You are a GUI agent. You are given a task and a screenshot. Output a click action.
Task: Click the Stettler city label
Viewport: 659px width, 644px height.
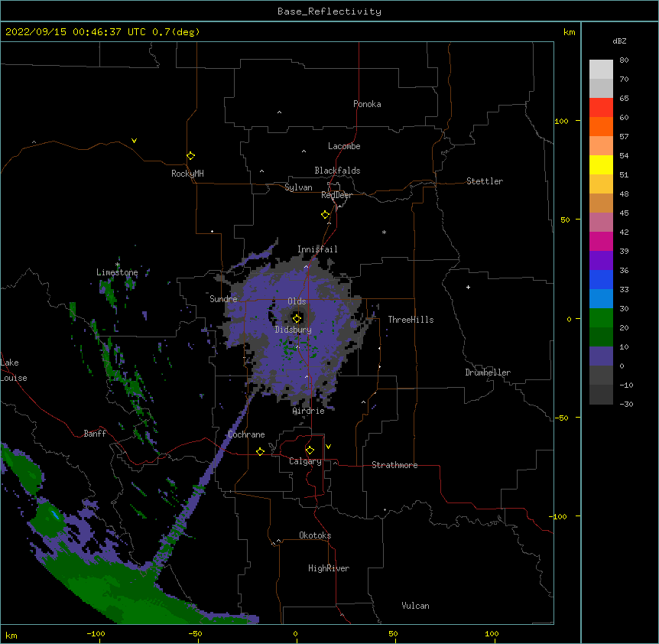485,181
